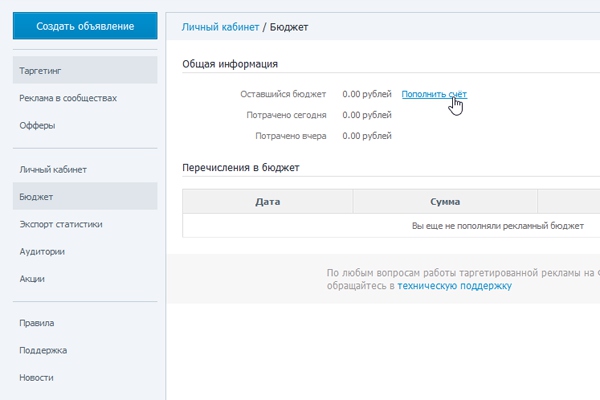Open Экспорт статистики page
This screenshot has width=600, height=400.
point(61,224)
